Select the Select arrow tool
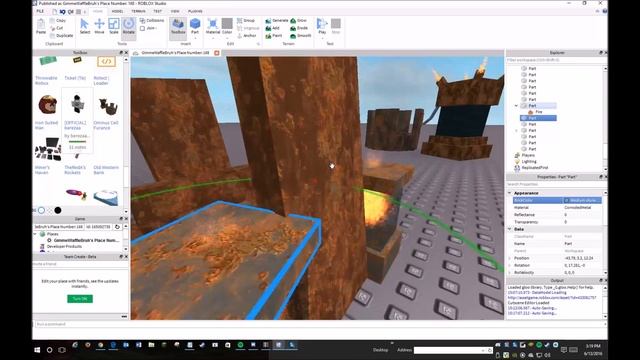Image resolution: width=640 pixels, height=360 pixels. coord(84,26)
